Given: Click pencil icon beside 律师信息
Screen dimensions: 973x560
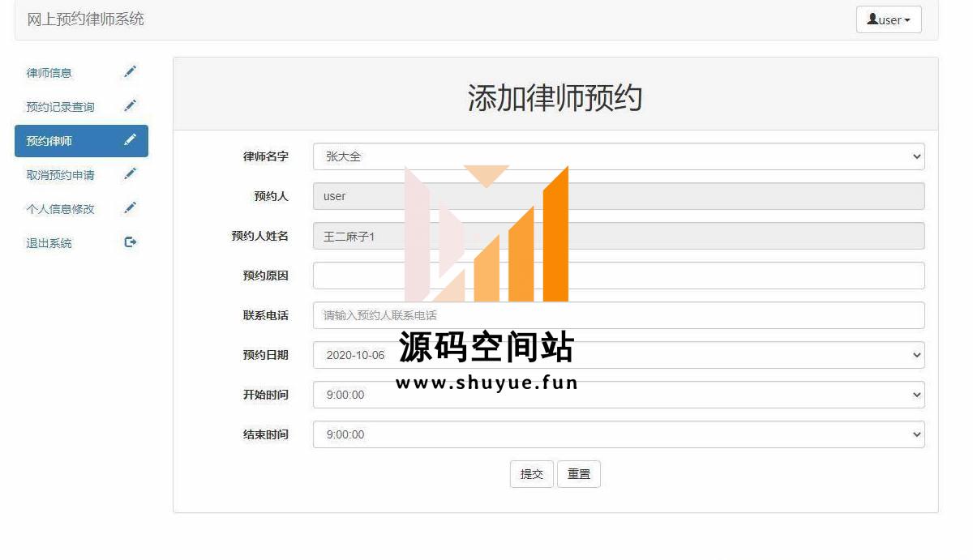Looking at the screenshot, I should (130, 72).
